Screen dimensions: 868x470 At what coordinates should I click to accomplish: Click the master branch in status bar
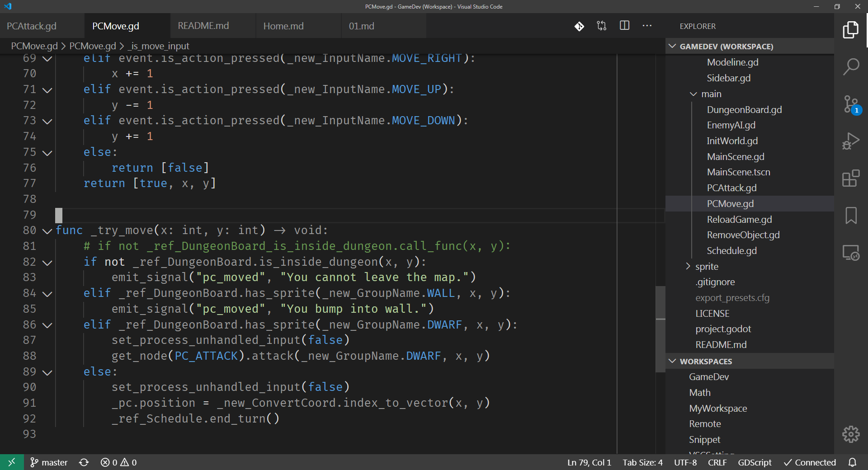[x=49, y=462]
